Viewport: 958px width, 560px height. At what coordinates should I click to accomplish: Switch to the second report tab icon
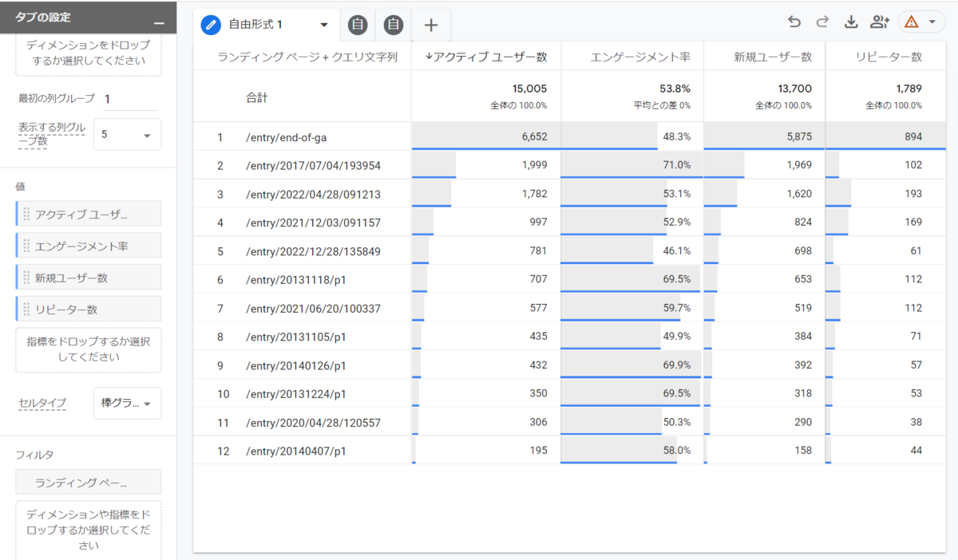(x=358, y=26)
